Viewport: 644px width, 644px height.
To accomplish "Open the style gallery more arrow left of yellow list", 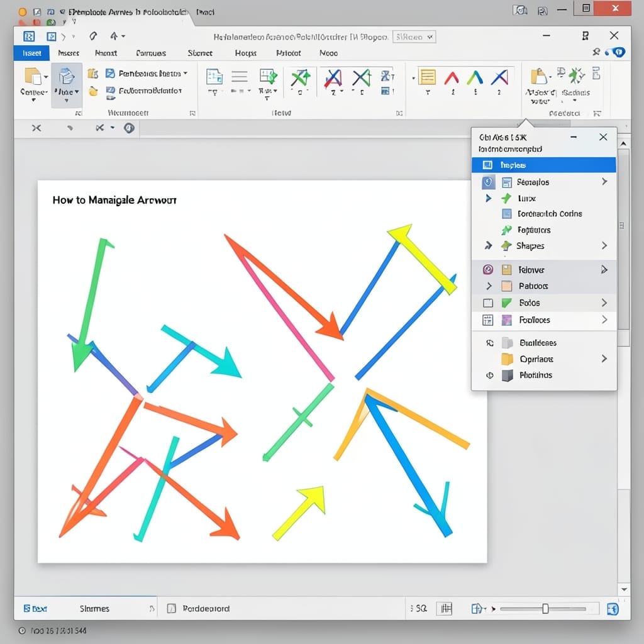I will coord(413,78).
